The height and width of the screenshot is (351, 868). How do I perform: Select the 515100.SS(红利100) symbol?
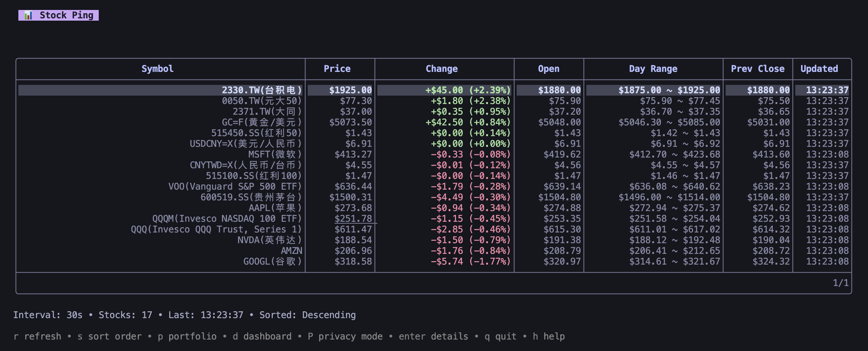254,176
